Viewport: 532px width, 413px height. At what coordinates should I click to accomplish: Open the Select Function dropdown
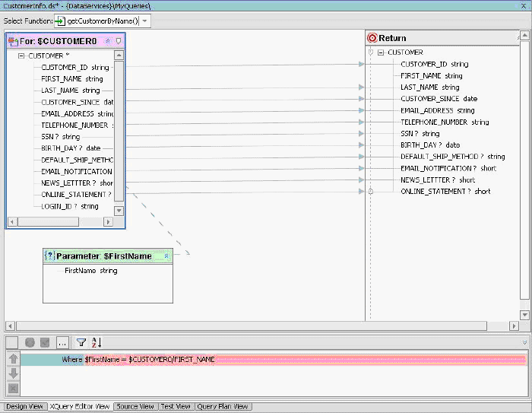click(x=145, y=21)
